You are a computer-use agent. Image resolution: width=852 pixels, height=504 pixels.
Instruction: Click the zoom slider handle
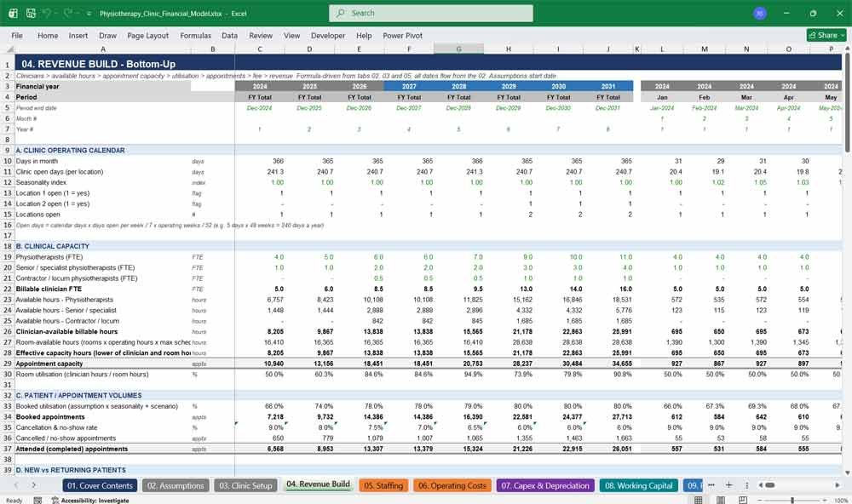pyautogui.click(x=792, y=501)
